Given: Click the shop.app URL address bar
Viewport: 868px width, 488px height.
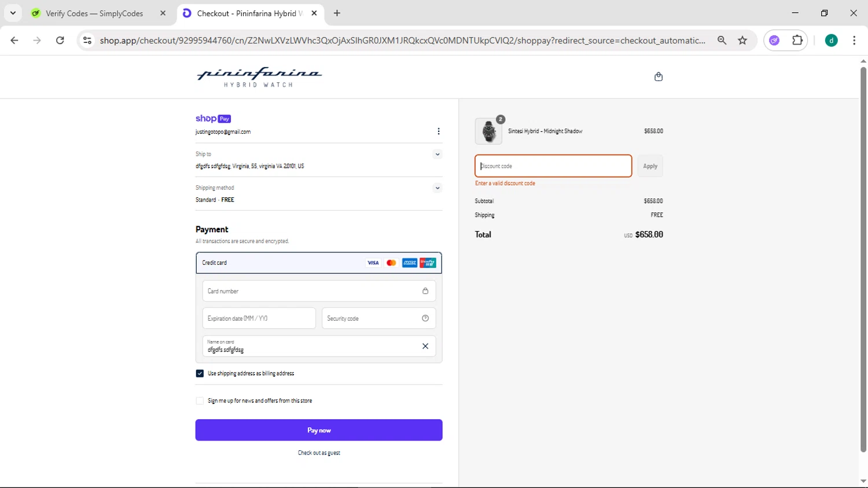Looking at the screenshot, I should point(402,41).
